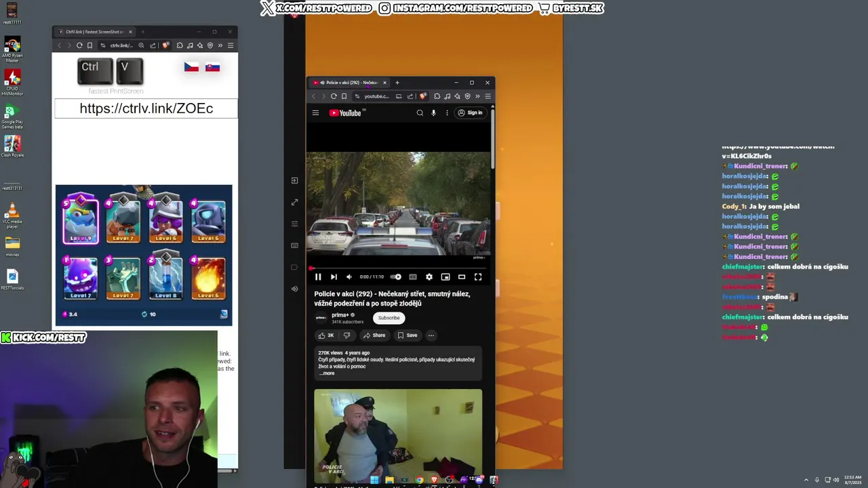This screenshot has height=488, width=868.
Task: Reload the ctrlv.link page
Action: click(79, 45)
